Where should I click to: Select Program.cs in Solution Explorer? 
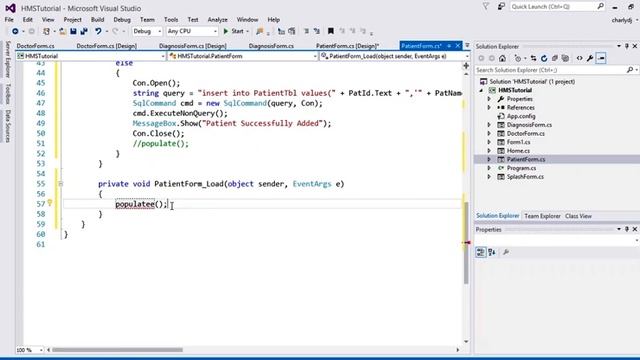tap(521, 168)
